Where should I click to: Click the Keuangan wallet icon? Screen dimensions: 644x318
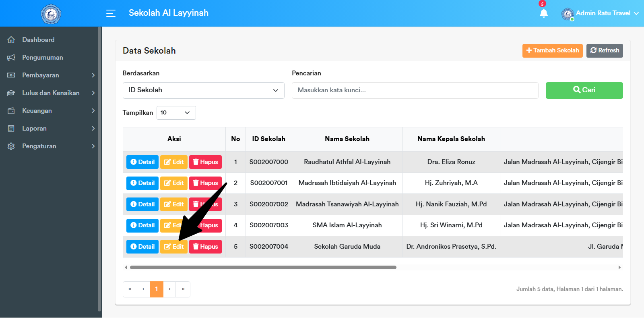click(11, 111)
